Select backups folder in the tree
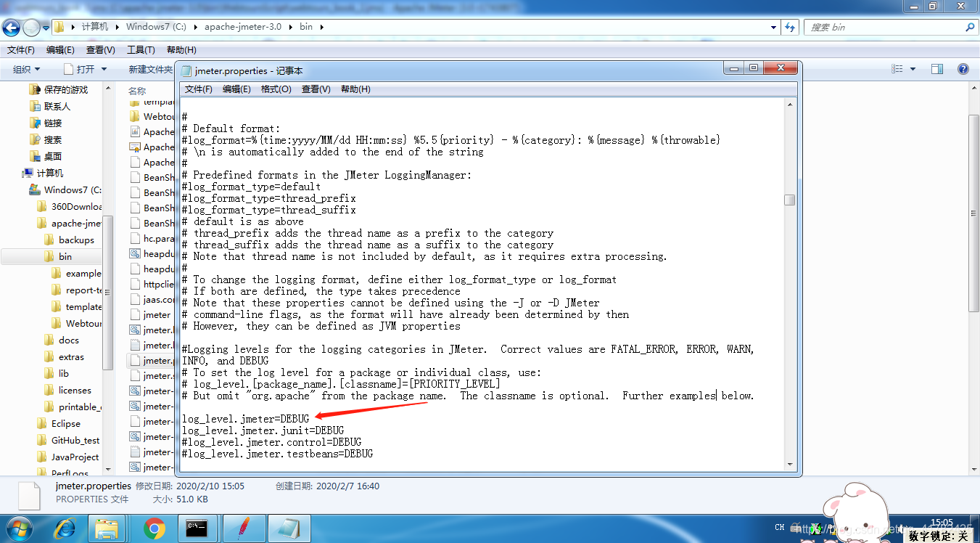This screenshot has height=543, width=980. point(69,240)
